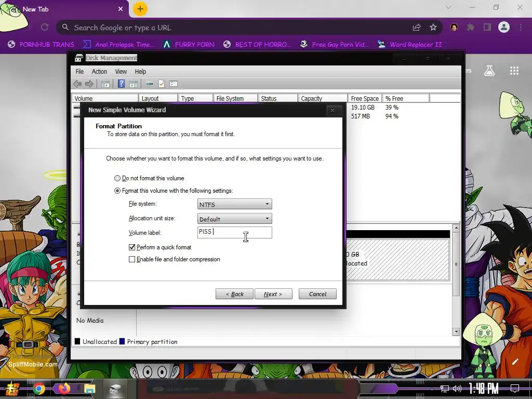The width and height of the screenshot is (532, 399).
Task: Sort by the Layout column header
Action: click(158, 98)
